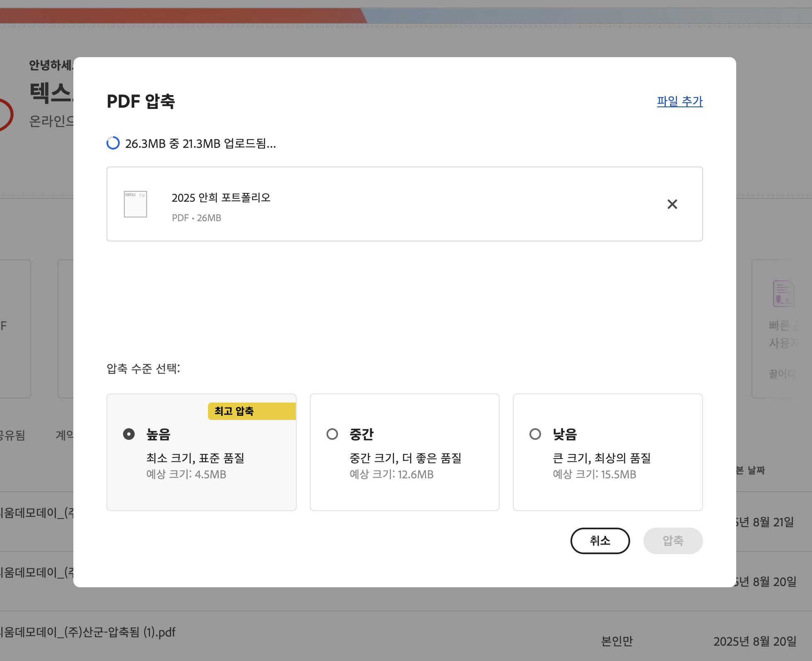Image resolution: width=812 pixels, height=661 pixels.
Task: Click the 중간 크기, 더 좋은 품질 card
Action: tap(405, 458)
